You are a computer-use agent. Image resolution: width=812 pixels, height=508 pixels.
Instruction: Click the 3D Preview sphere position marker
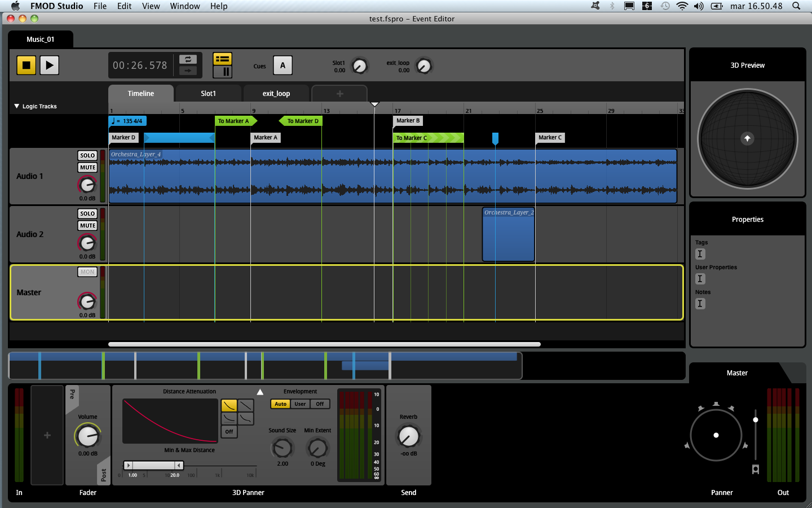(747, 138)
